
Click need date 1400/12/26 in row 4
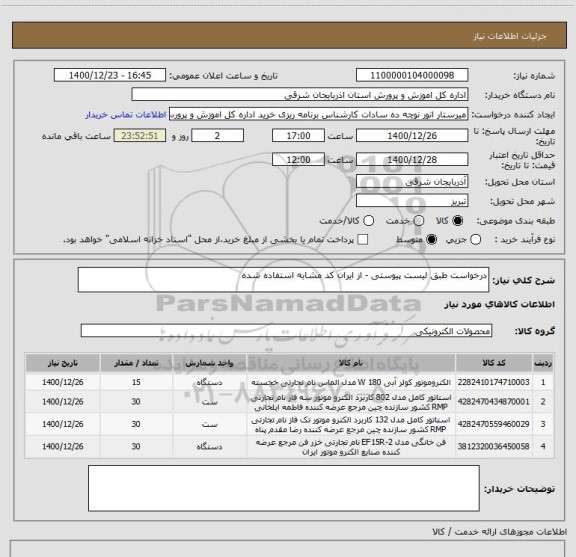point(62,446)
